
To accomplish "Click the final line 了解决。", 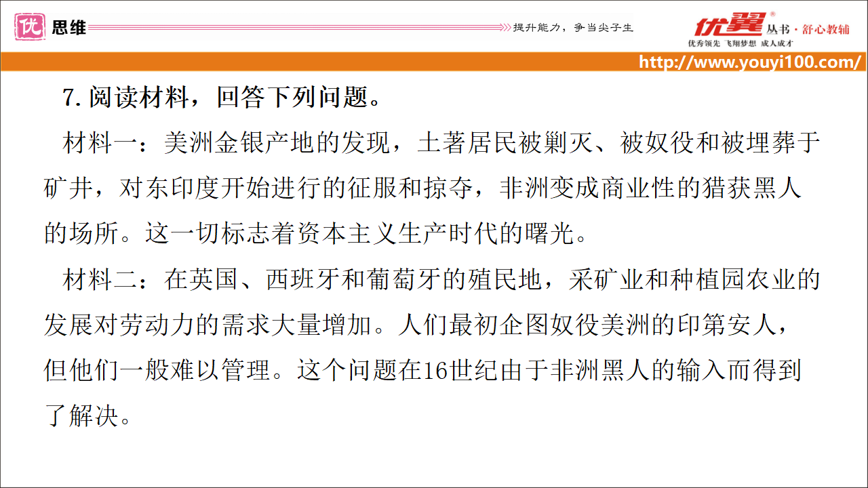I will [88, 415].
